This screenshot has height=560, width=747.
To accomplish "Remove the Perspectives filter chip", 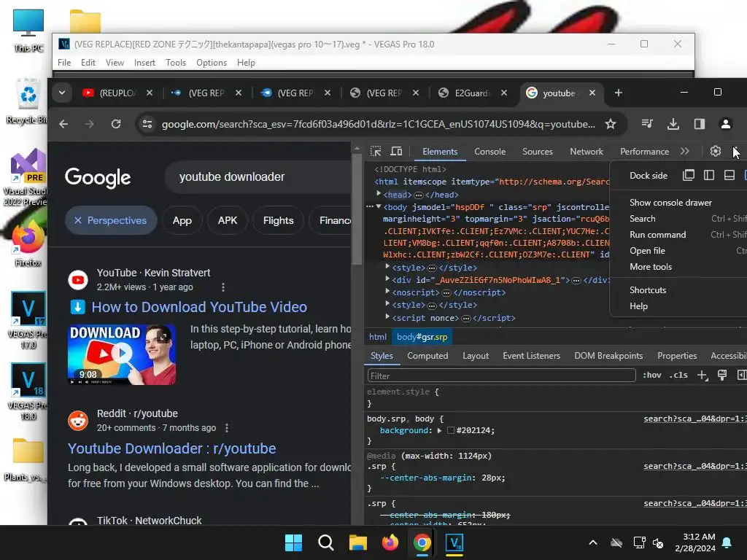I will coord(78,220).
